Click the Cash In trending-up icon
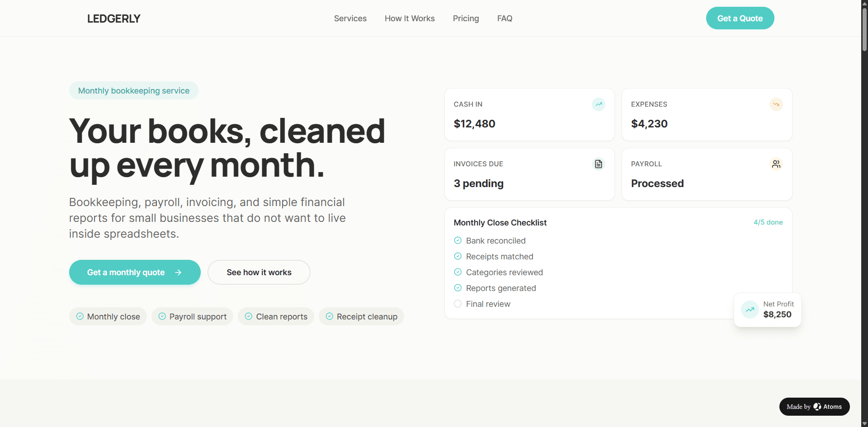The height and width of the screenshot is (427, 868). [599, 104]
